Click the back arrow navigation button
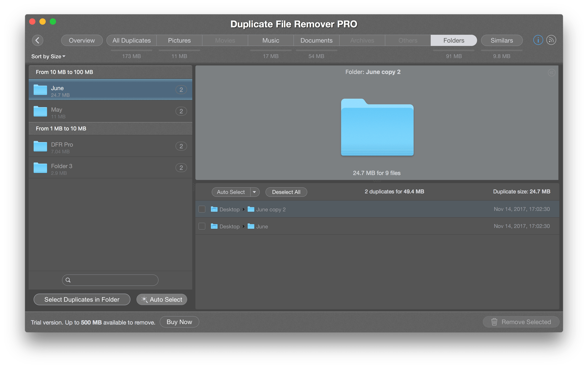The height and width of the screenshot is (368, 588). (37, 40)
